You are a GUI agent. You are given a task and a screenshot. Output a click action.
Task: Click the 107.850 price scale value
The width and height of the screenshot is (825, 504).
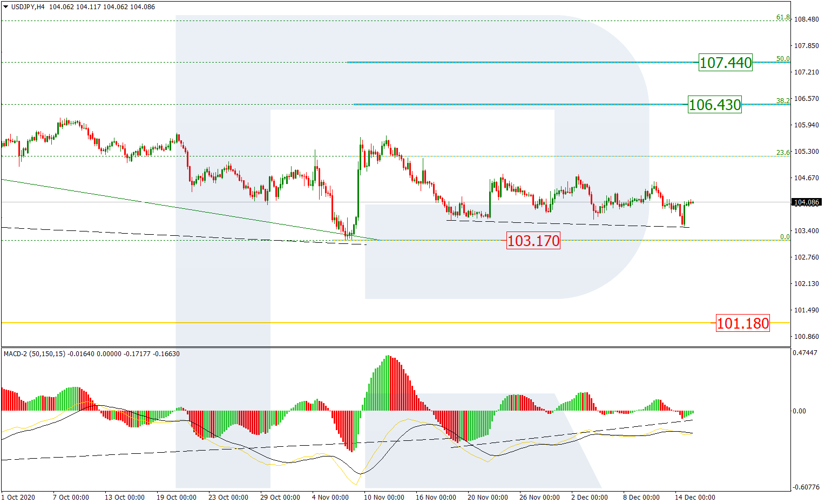807,46
